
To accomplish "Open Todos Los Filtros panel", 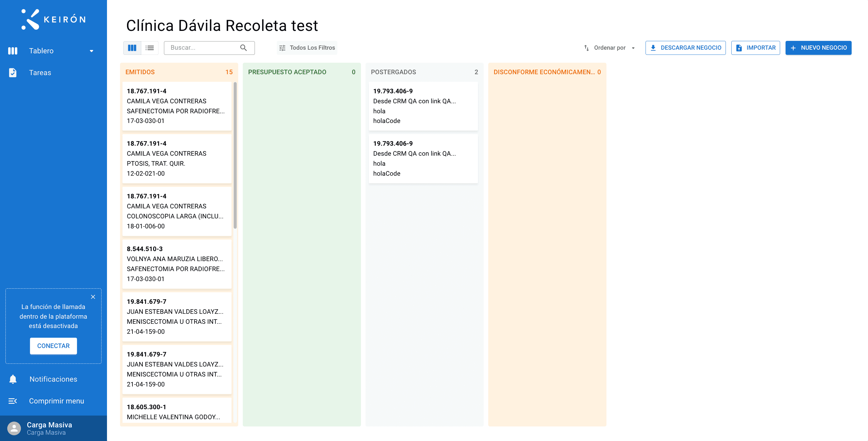I will tap(307, 48).
